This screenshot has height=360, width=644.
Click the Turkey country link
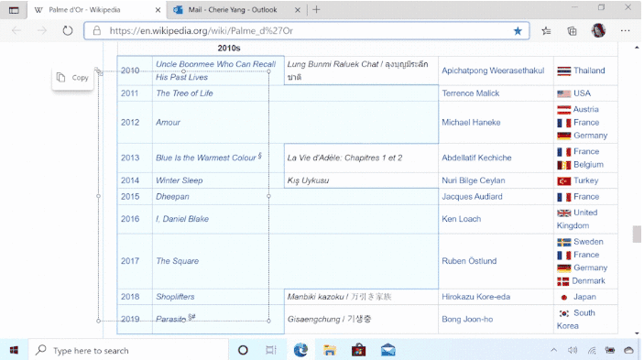tap(585, 180)
